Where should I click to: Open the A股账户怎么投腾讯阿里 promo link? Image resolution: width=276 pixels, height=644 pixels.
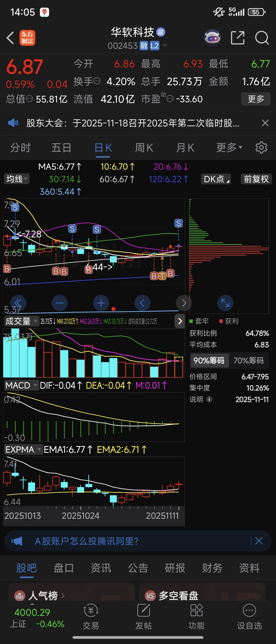87,541
